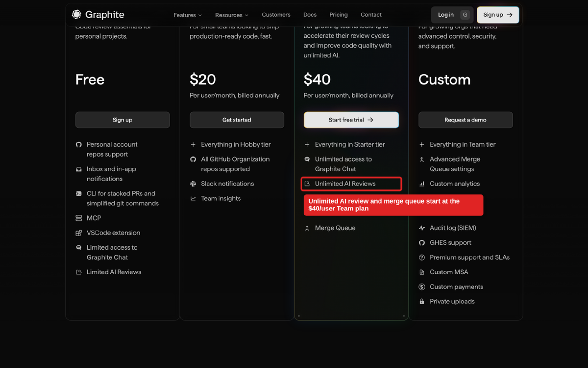Select Pricing in the navigation bar
This screenshot has height=368, width=588.
pos(339,15)
